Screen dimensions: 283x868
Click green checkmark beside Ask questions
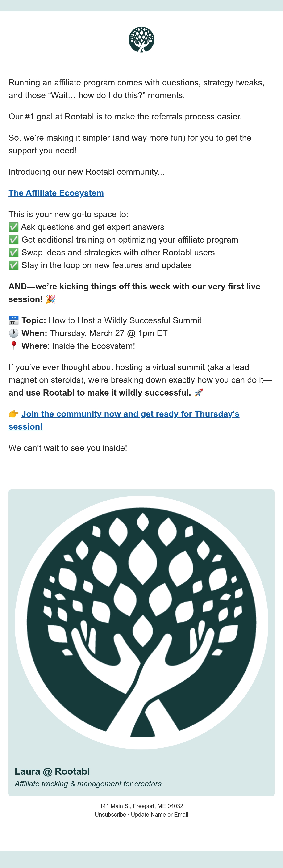tap(13, 227)
